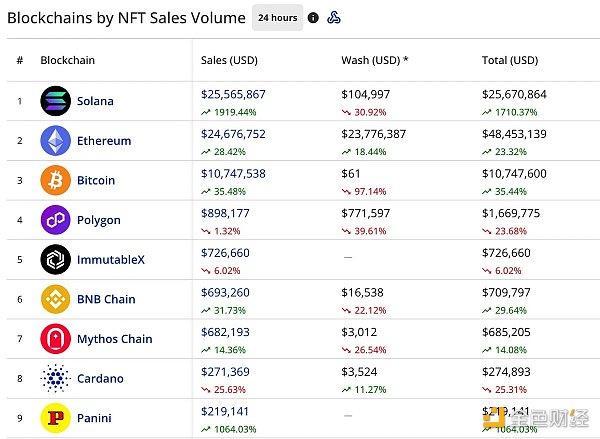Sort by the Blockchain column header
This screenshot has width=600, height=439.
68,60
